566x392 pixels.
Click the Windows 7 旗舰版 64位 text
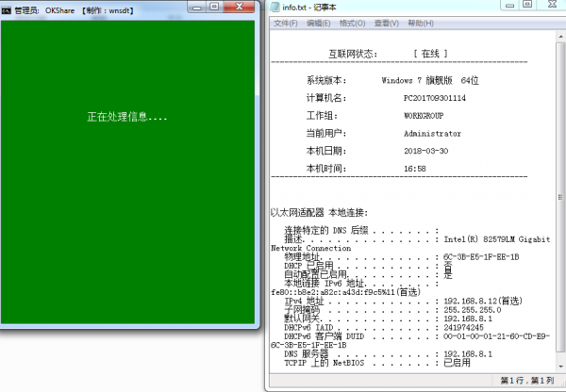coord(430,80)
